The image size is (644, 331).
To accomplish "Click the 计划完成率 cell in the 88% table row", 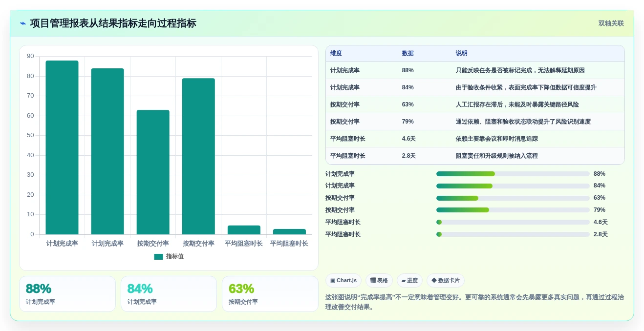I will [345, 70].
